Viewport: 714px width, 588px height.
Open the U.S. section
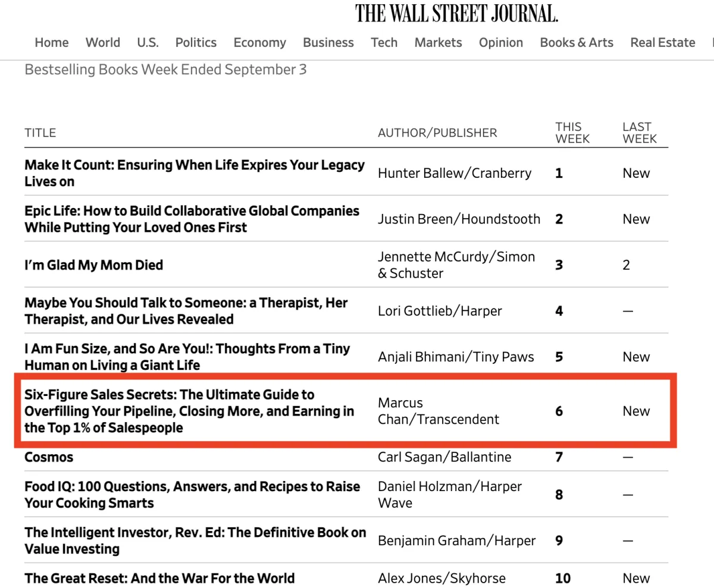tap(148, 43)
